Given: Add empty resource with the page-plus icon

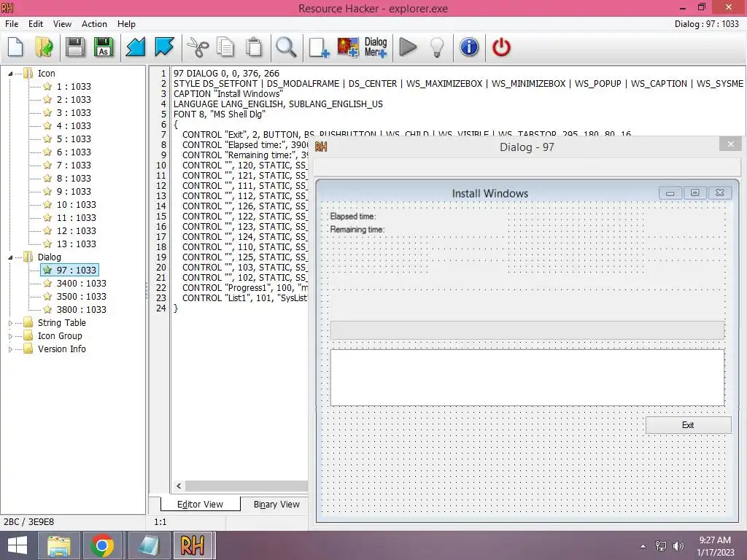Looking at the screenshot, I should [319, 47].
